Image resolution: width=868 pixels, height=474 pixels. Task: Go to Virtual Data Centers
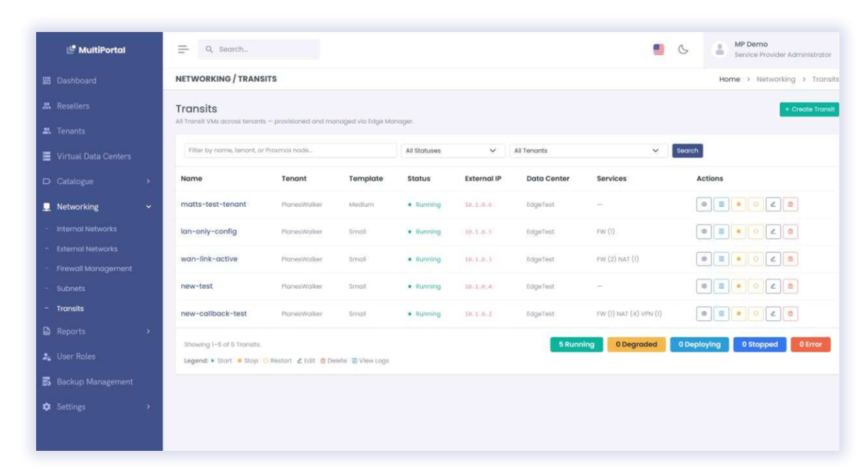point(93,157)
